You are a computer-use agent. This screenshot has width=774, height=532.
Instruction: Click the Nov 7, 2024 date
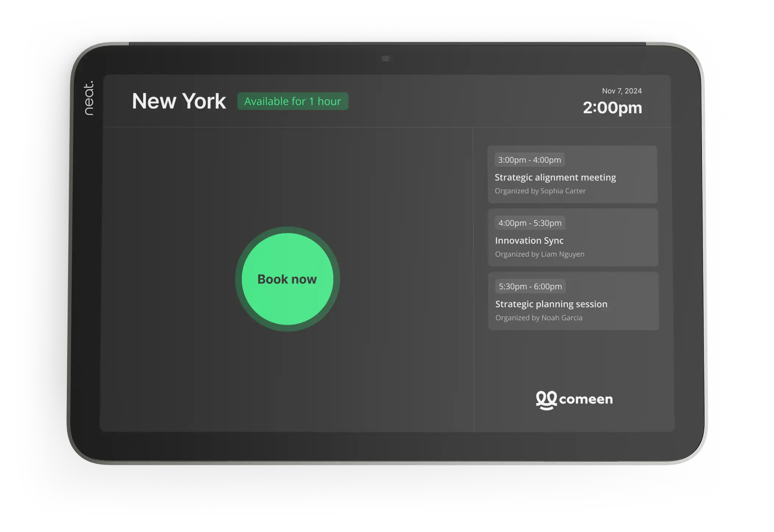click(621, 91)
